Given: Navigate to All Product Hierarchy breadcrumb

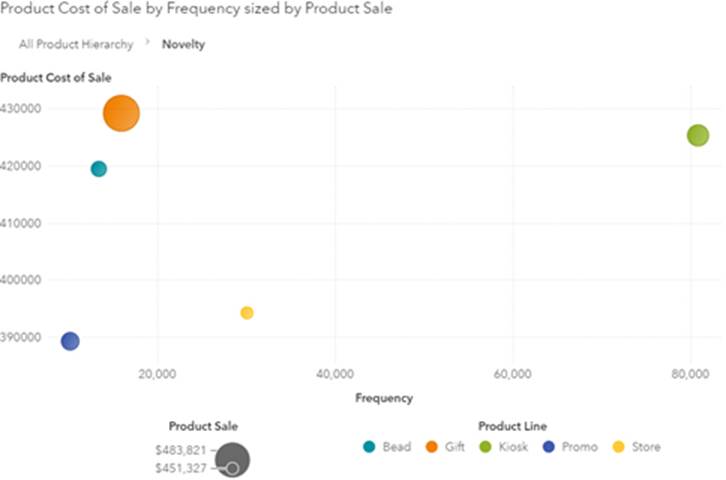Looking at the screenshot, I should [x=76, y=44].
